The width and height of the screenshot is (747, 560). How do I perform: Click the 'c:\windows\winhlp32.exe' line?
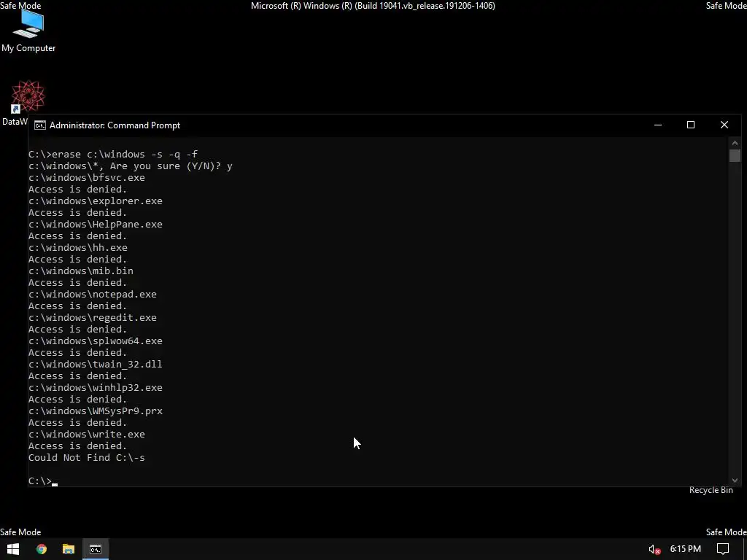click(x=96, y=388)
